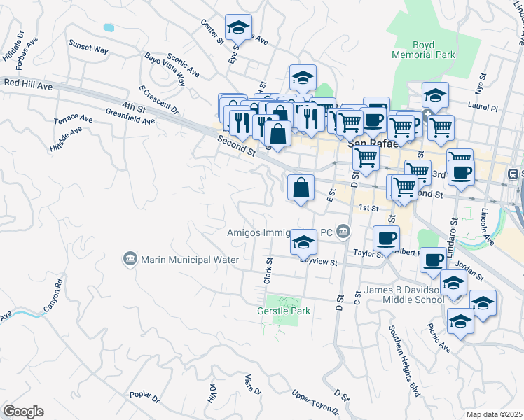Open coffee cup marker directly above San Rafael label
The width and height of the screenshot is (524, 420).
[373, 121]
